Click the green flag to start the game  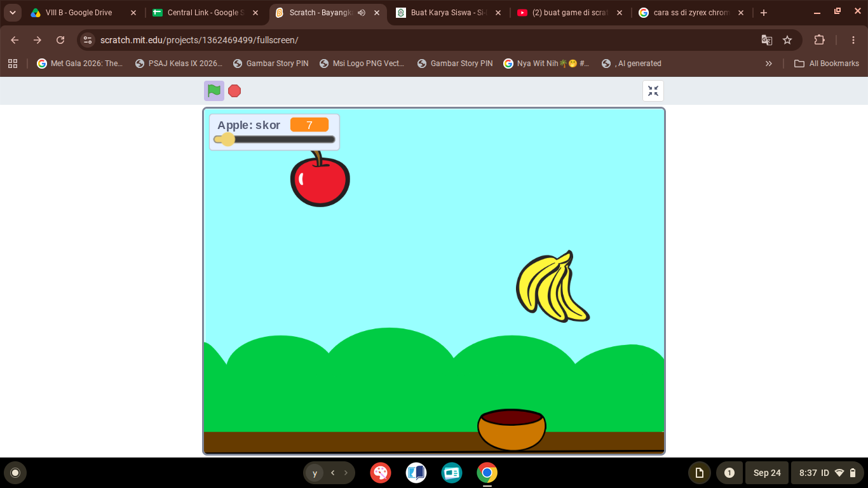pyautogui.click(x=214, y=91)
